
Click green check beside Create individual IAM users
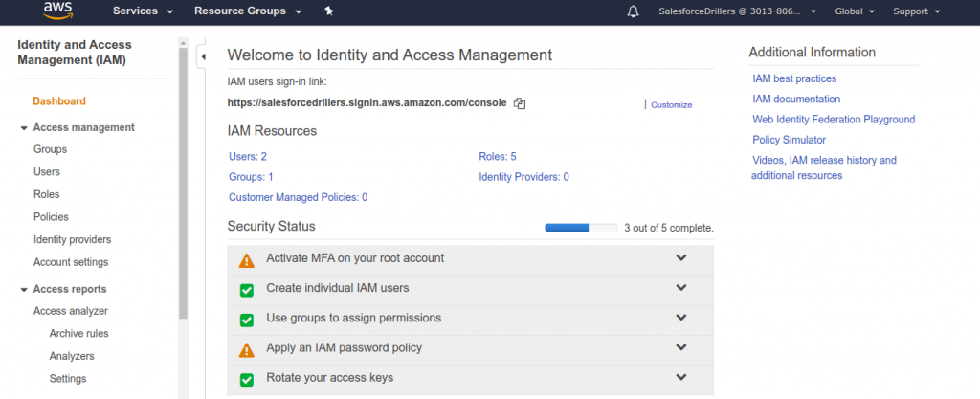(x=247, y=290)
